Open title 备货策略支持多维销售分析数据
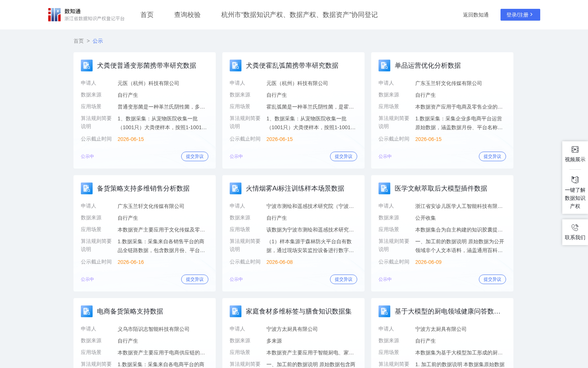Image resolution: width=588 pixels, height=368 pixels. coord(143,188)
